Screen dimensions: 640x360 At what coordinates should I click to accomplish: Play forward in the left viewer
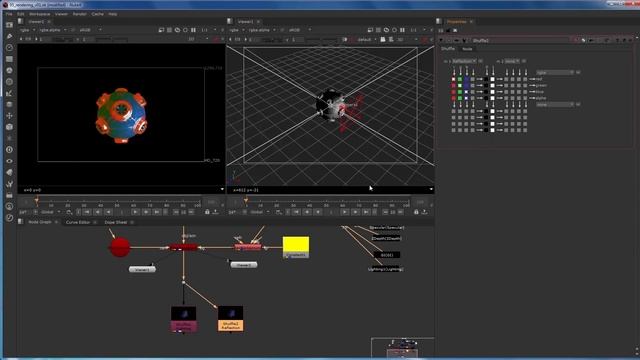[135, 212]
